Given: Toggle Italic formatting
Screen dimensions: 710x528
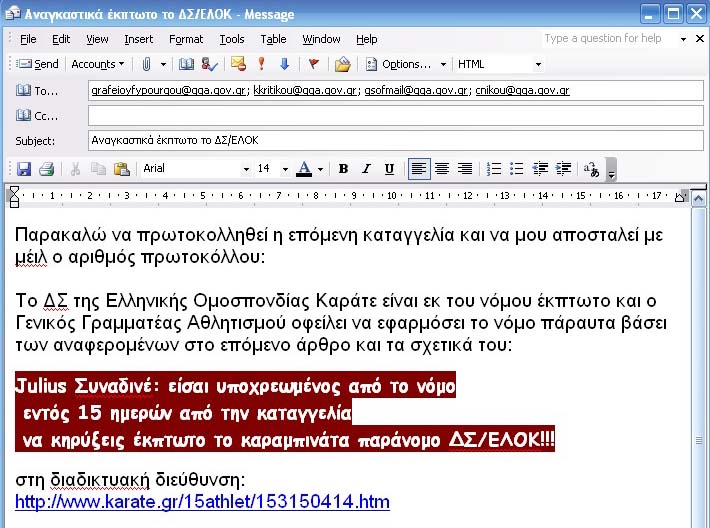Looking at the screenshot, I should pyautogui.click(x=366, y=169).
